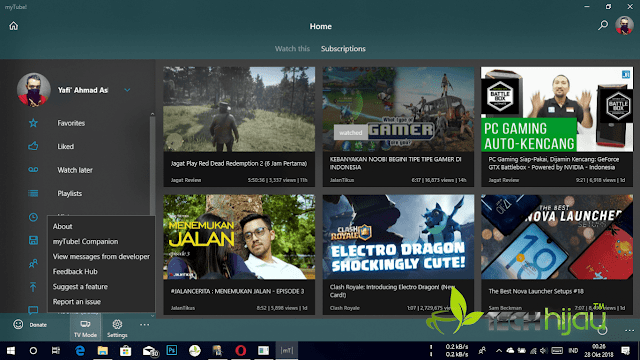Click the Favorites star icon
Image resolution: width=640 pixels, height=360 pixels.
coord(33,123)
